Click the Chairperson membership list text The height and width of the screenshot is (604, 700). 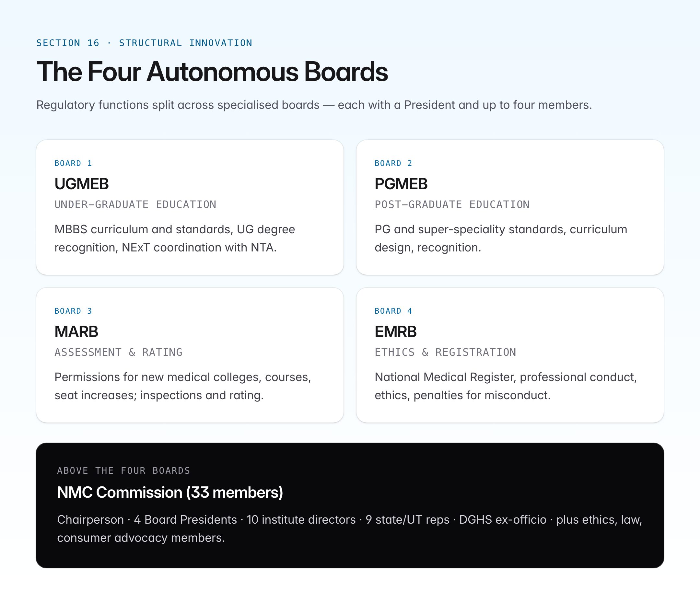(x=350, y=528)
